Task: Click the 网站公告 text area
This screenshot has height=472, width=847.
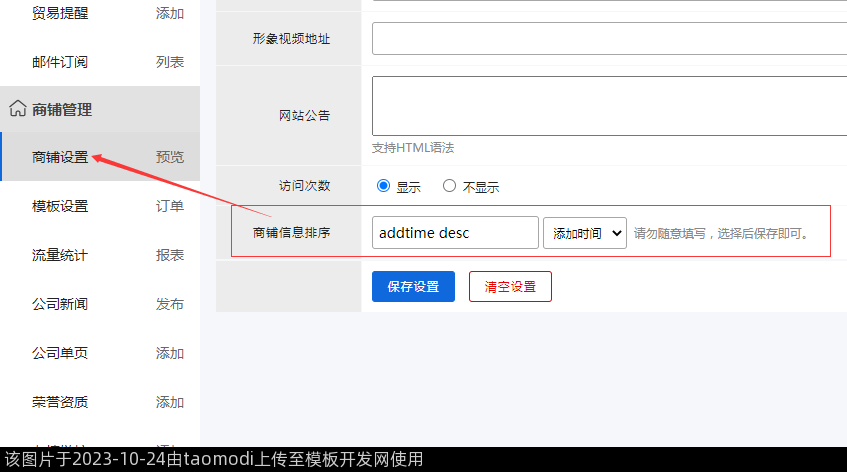Action: tap(608, 106)
